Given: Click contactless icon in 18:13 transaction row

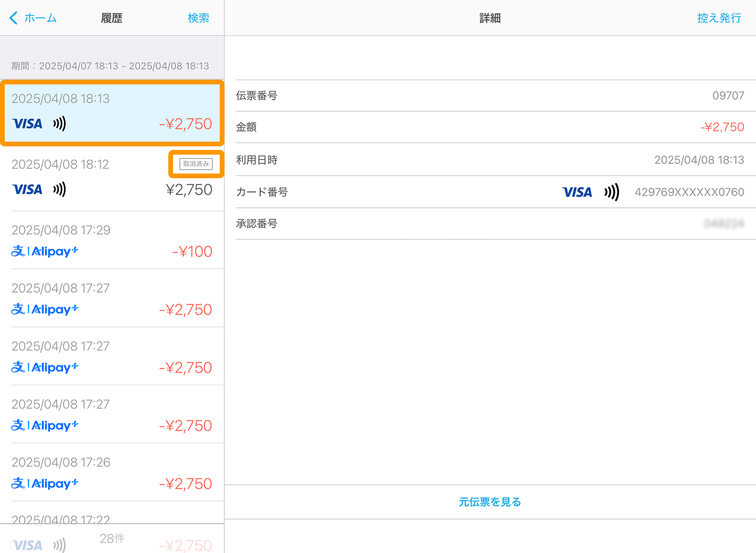Looking at the screenshot, I should (x=59, y=124).
